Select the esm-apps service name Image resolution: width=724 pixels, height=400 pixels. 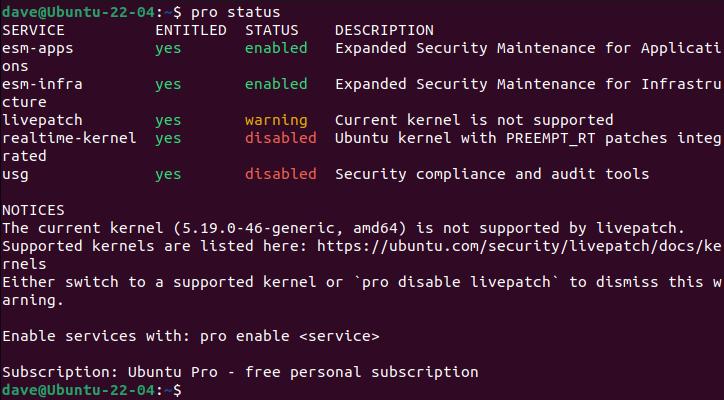[37, 48]
